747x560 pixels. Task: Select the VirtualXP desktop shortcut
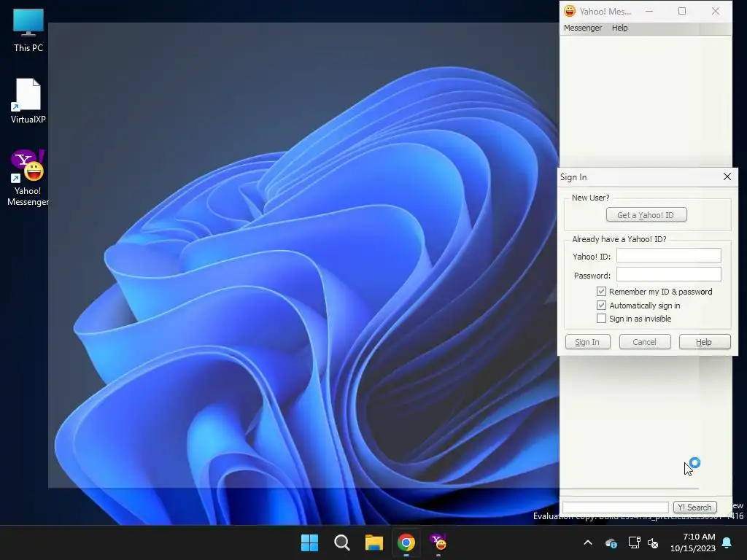pyautogui.click(x=28, y=101)
